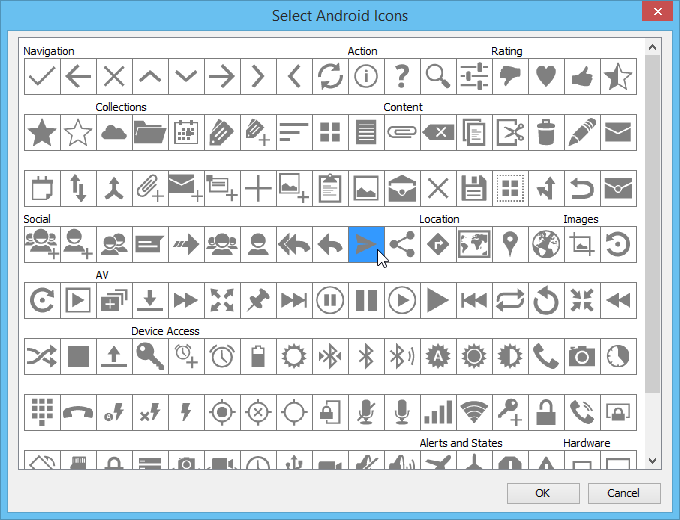This screenshot has width=680, height=520.
Task: Select the paperclip attachment content icon
Action: [x=402, y=132]
